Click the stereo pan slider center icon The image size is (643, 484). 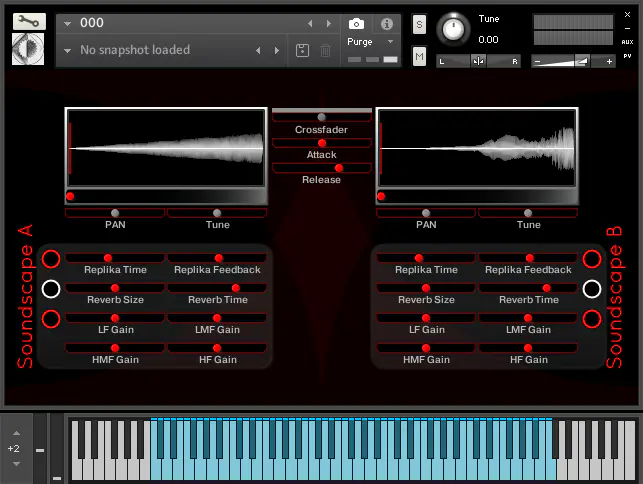(x=478, y=62)
